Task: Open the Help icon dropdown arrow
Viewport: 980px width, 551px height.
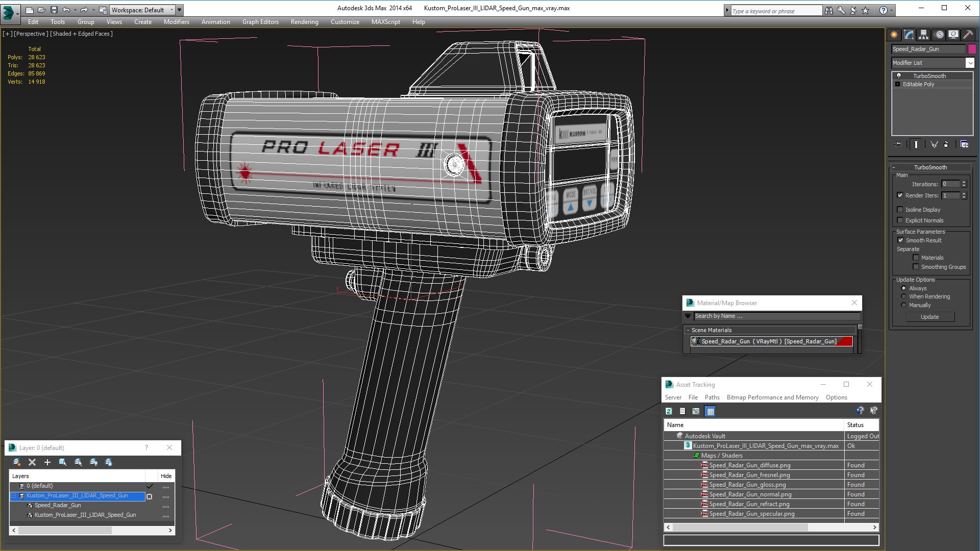Action: click(892, 10)
